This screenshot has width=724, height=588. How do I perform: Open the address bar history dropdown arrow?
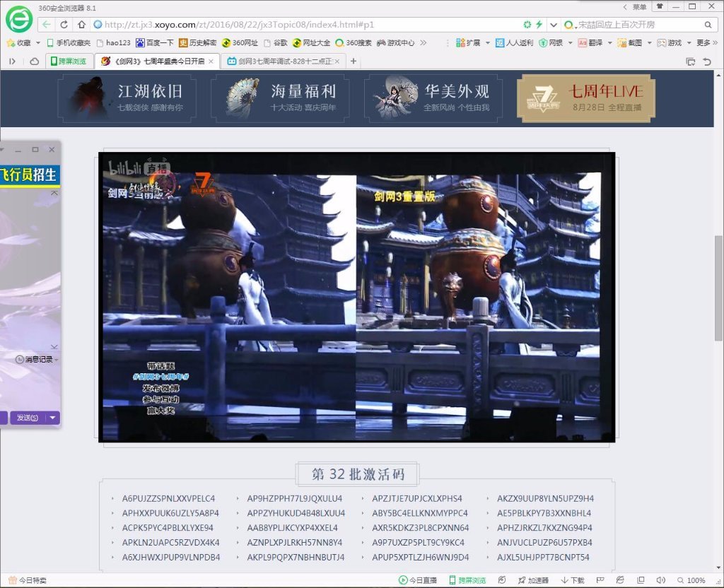553,25
